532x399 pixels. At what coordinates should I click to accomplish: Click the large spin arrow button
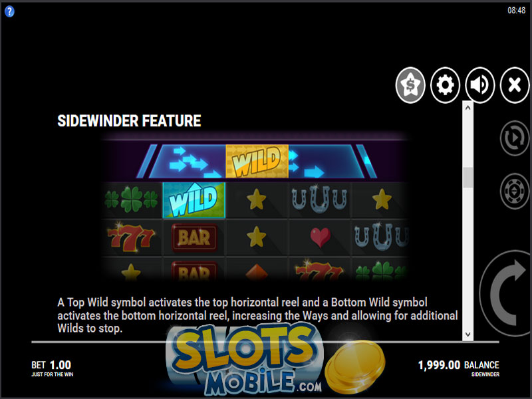click(506, 293)
